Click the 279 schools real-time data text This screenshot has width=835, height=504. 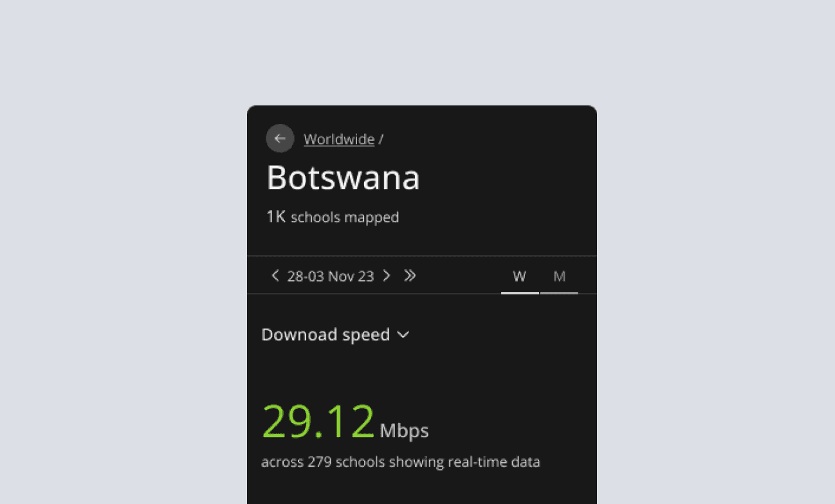[x=401, y=462]
